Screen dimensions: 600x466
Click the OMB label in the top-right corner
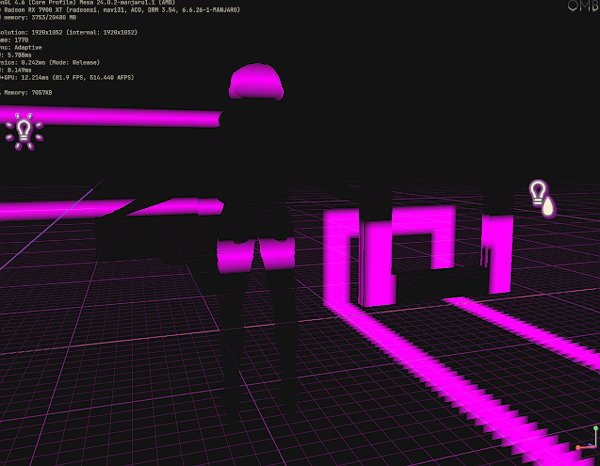581,7
